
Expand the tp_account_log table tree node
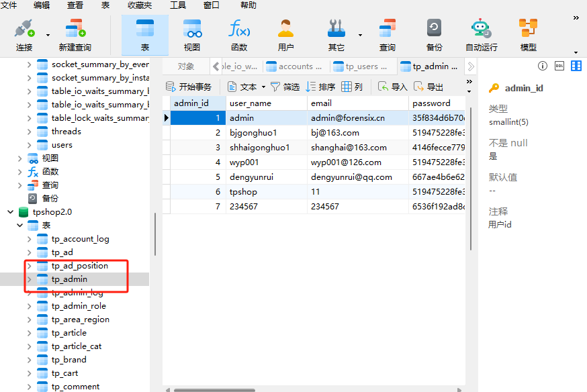click(x=29, y=239)
